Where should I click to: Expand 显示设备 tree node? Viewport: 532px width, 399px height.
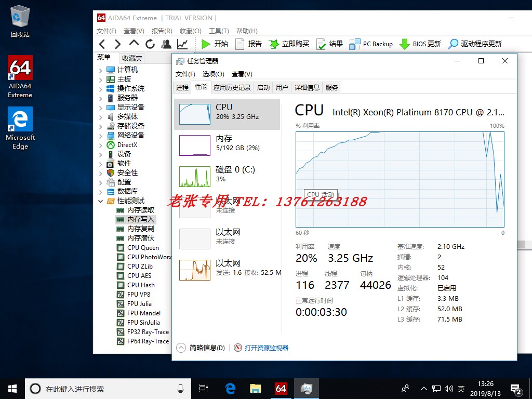[x=100, y=108]
